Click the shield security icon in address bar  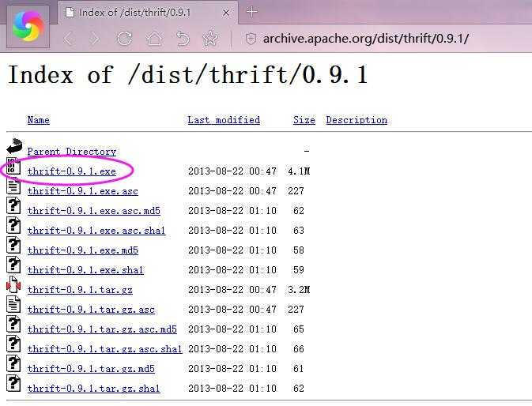251,39
